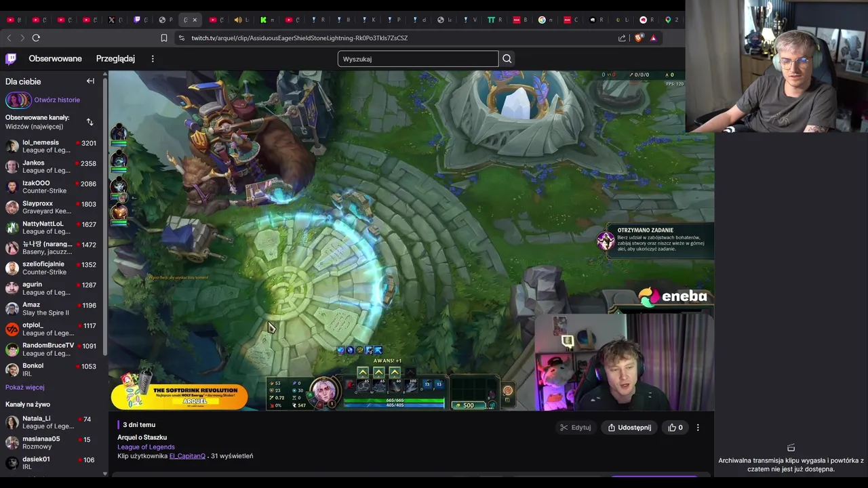Screen dimensions: 868x488
Task: Open lol_nemesis channel in sidebar
Action: [52, 146]
